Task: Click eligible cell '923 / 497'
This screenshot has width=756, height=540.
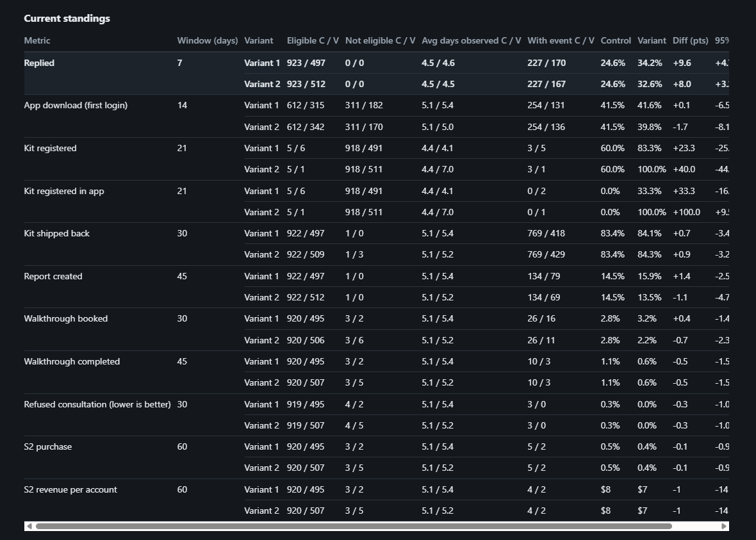Action: [x=306, y=63]
